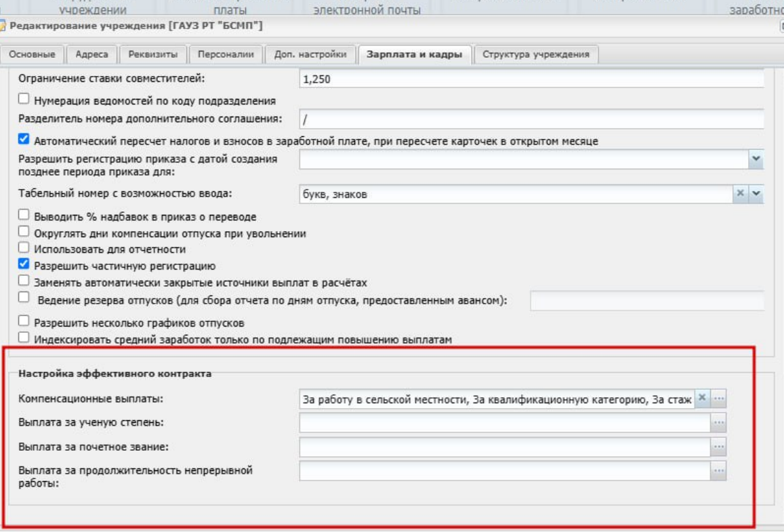Screen dimensions: 784x532
Task: Click the Разделитель номера дополнительного соглашения field
Action: tap(531, 119)
